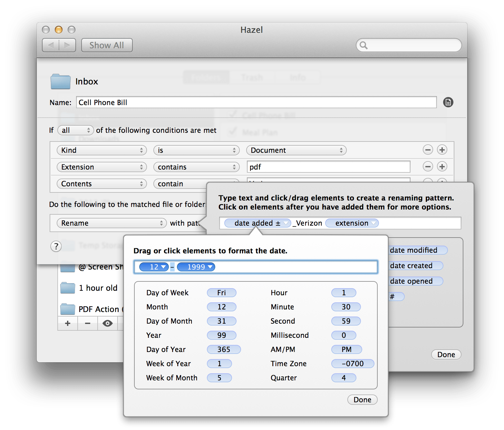Add the Millisecond '0' token
This screenshot has height=430, width=504.
coord(344,335)
